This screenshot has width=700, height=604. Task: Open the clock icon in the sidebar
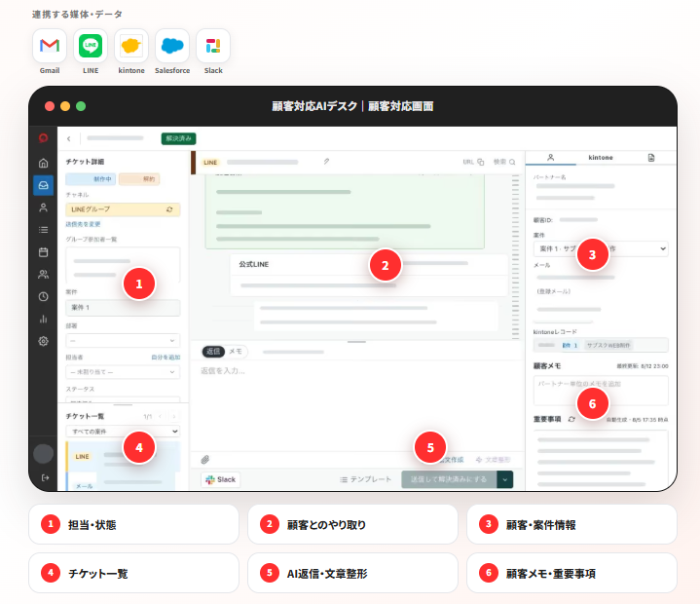pyautogui.click(x=43, y=296)
